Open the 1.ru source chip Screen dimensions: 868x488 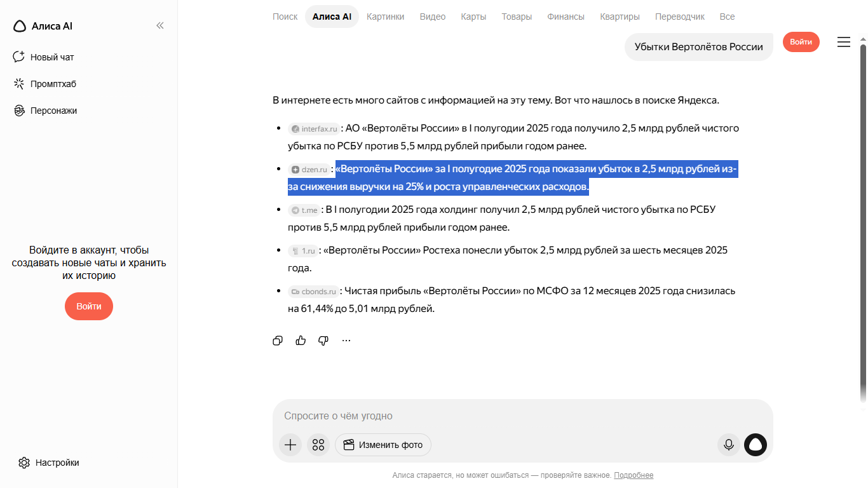[303, 251]
